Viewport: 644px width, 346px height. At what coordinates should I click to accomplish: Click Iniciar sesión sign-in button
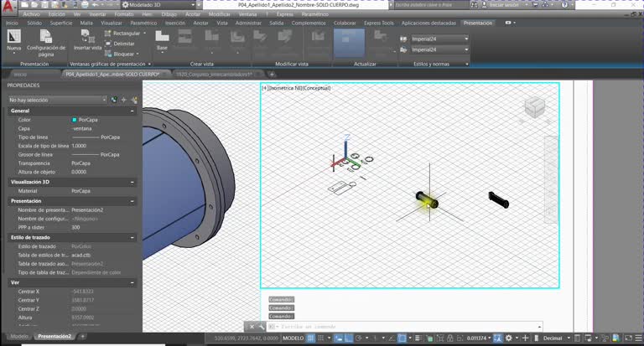[x=503, y=5]
